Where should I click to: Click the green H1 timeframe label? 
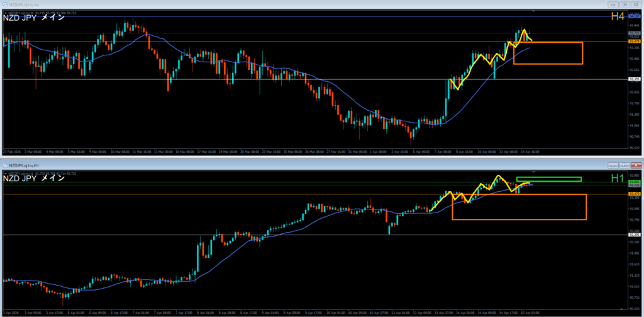[x=618, y=179]
